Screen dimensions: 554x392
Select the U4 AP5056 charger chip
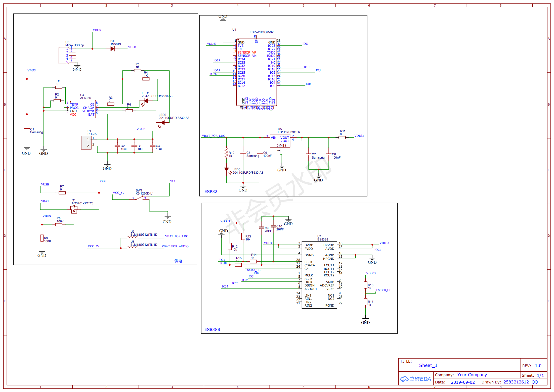click(82, 109)
